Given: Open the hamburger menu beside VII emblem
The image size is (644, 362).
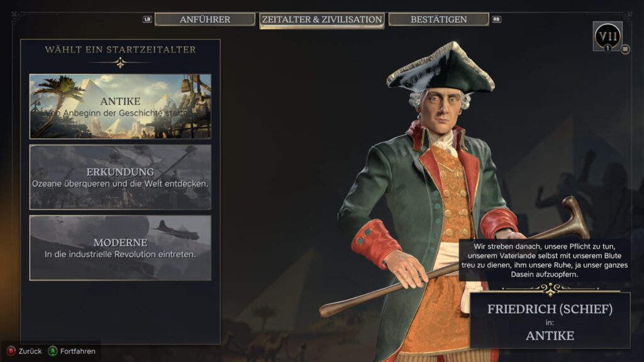Looking at the screenshot, I should [x=625, y=49].
